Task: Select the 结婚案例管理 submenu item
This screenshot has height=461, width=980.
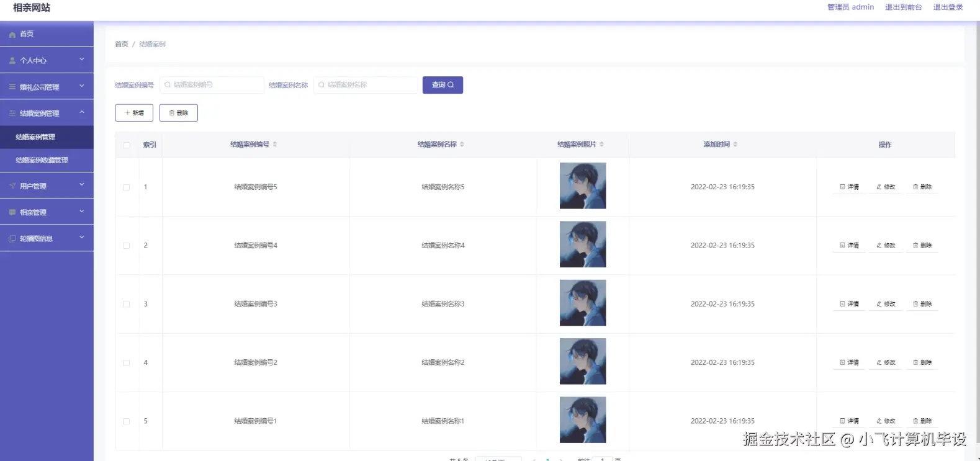Action: (47, 137)
